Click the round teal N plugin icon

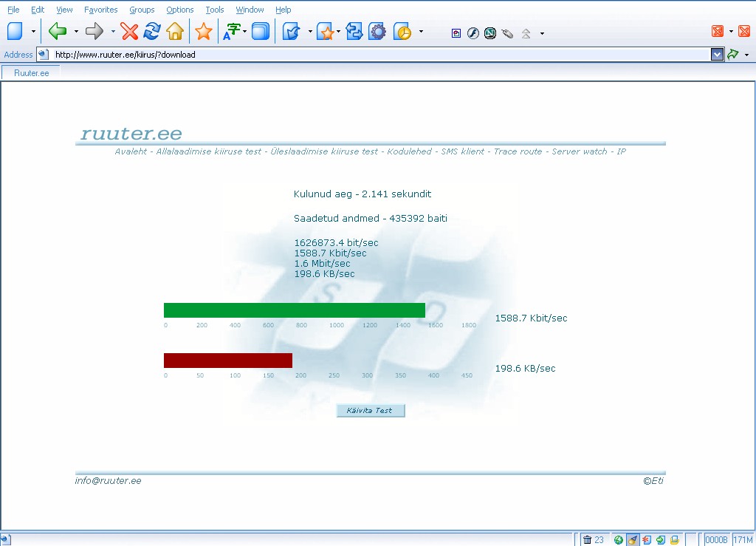pos(490,33)
